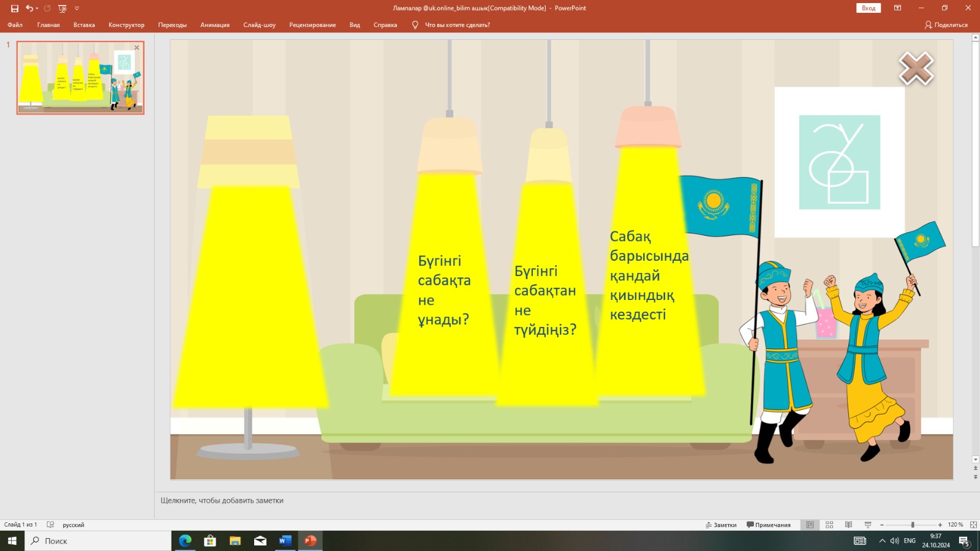Click the spell check language icon
This screenshot has width=980, height=551.
[50, 525]
